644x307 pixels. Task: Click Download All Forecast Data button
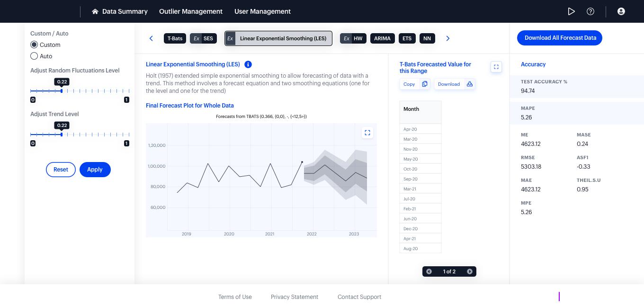tap(560, 38)
